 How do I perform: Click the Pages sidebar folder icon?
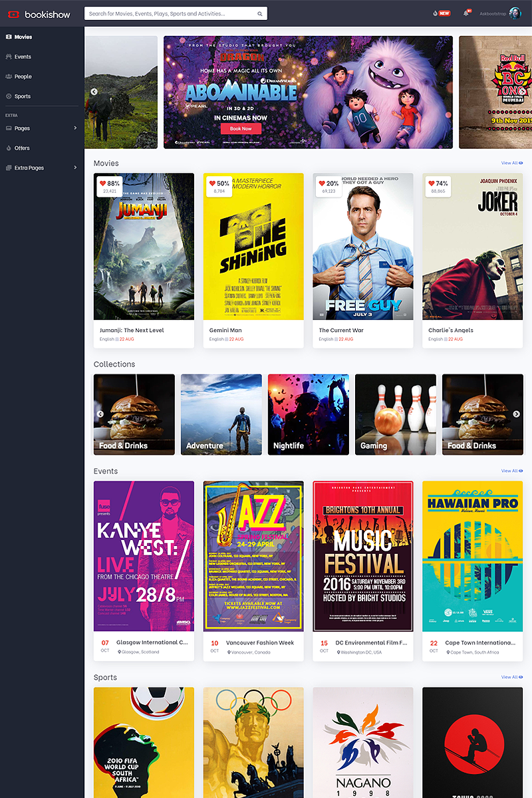tap(9, 128)
